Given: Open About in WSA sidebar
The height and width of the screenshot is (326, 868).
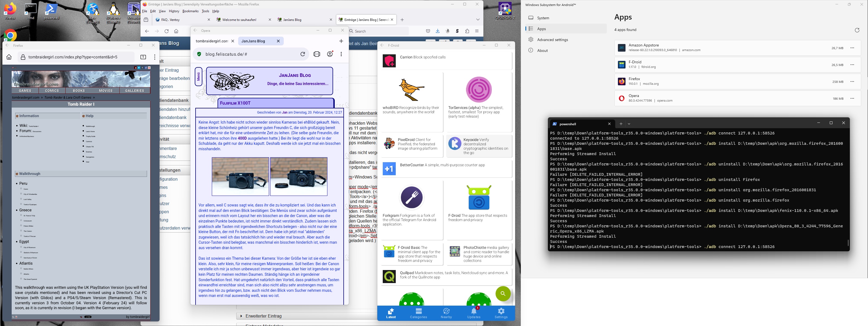Looking at the screenshot, I should coord(566,50).
